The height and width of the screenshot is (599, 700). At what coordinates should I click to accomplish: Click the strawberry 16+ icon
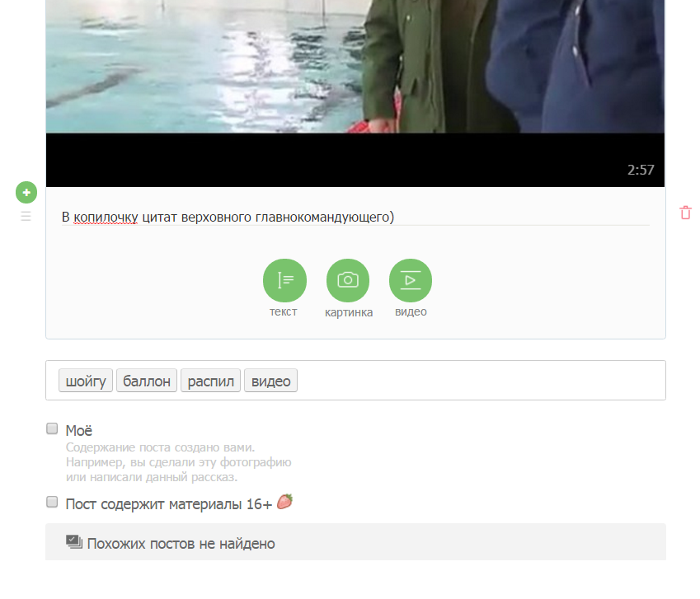[x=284, y=502]
